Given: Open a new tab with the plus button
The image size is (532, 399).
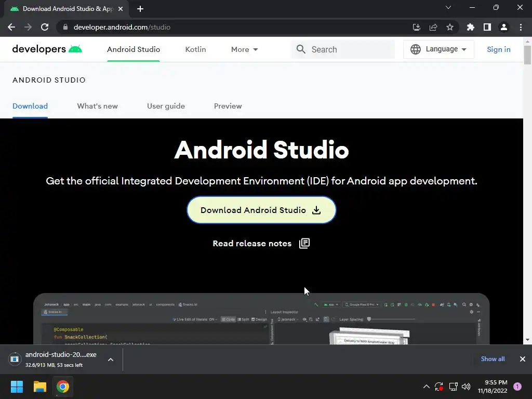Looking at the screenshot, I should coord(140,9).
